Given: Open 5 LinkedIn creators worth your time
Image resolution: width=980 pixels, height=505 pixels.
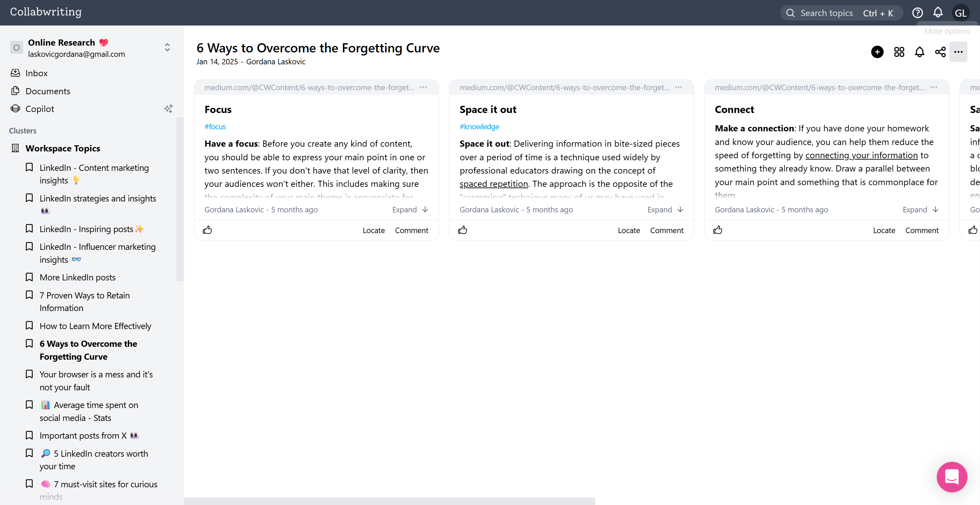Looking at the screenshot, I should tap(94, 460).
